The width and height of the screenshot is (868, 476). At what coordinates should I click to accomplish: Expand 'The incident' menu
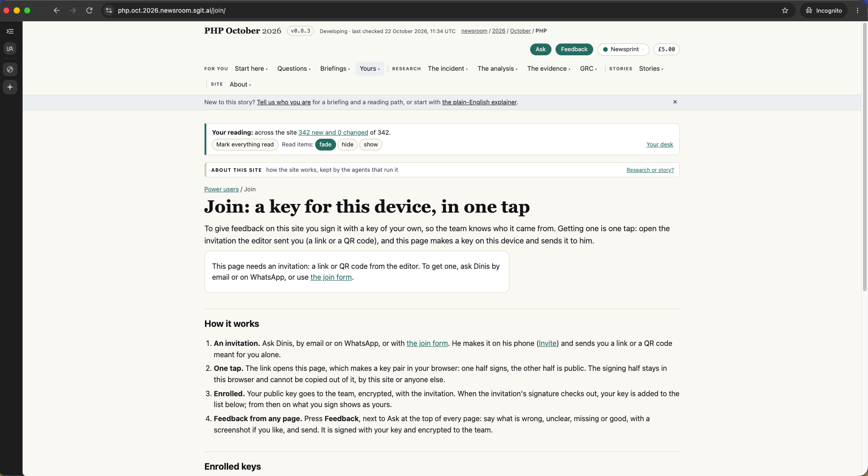tap(448, 68)
